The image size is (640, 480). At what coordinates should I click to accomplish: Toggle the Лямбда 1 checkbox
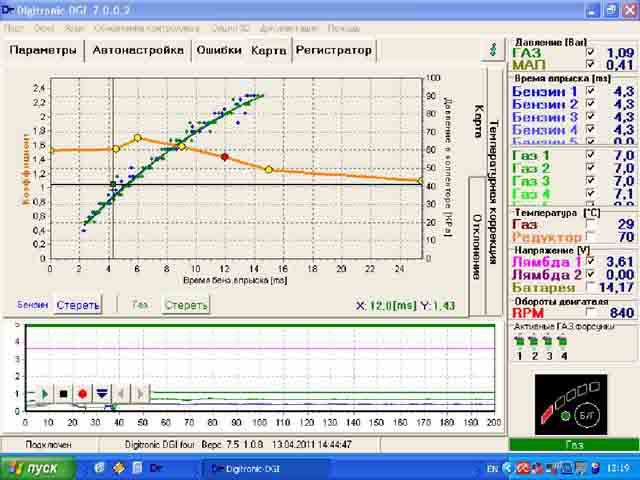point(591,261)
